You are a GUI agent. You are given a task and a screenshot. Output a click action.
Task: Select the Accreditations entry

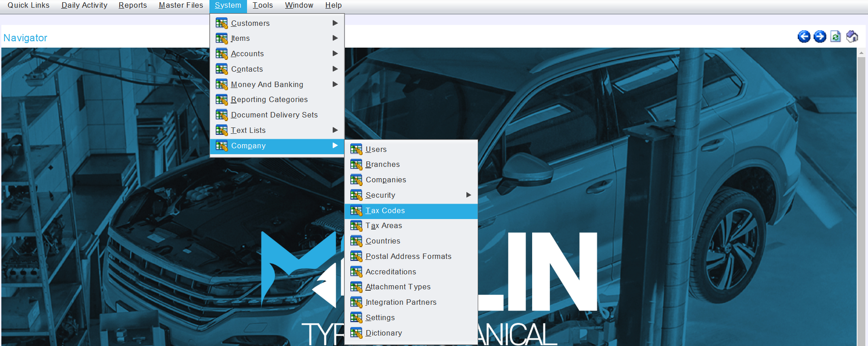point(411,272)
